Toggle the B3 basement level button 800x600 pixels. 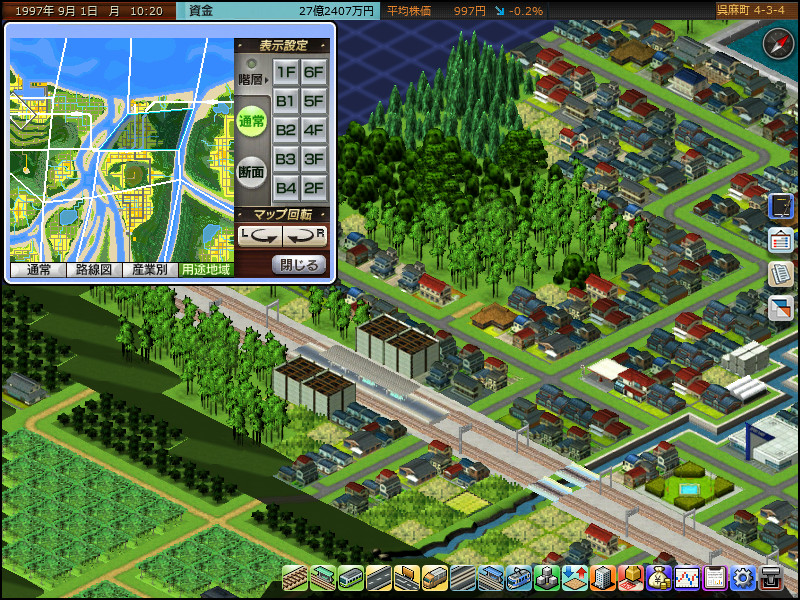[286, 159]
